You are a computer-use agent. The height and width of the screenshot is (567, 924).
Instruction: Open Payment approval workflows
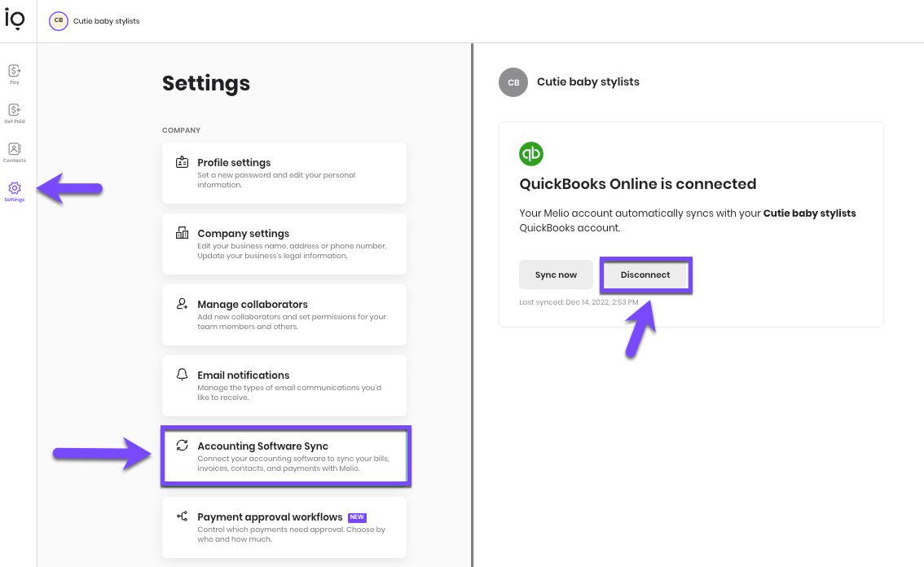(284, 528)
